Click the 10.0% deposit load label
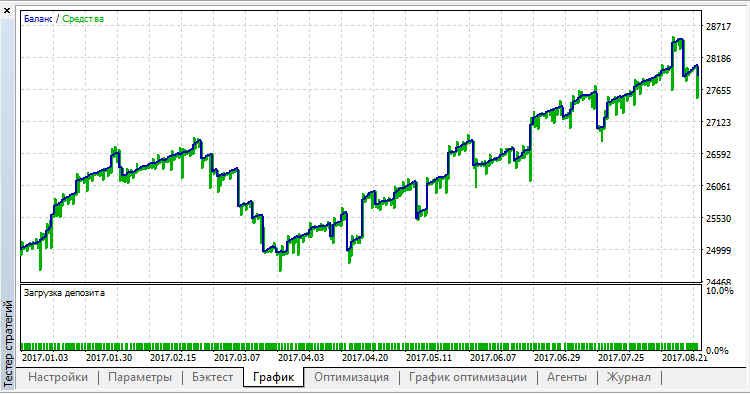 tap(719, 291)
